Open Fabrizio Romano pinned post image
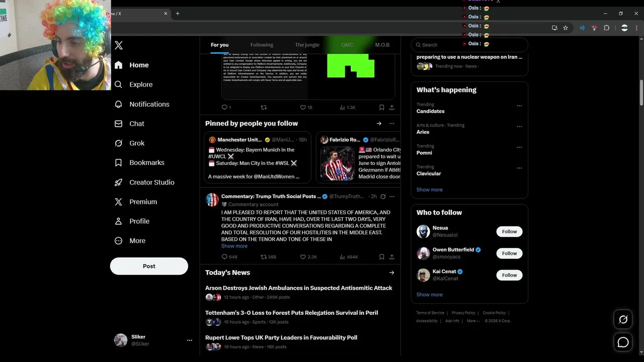This screenshot has width=644, height=362. coord(337,163)
